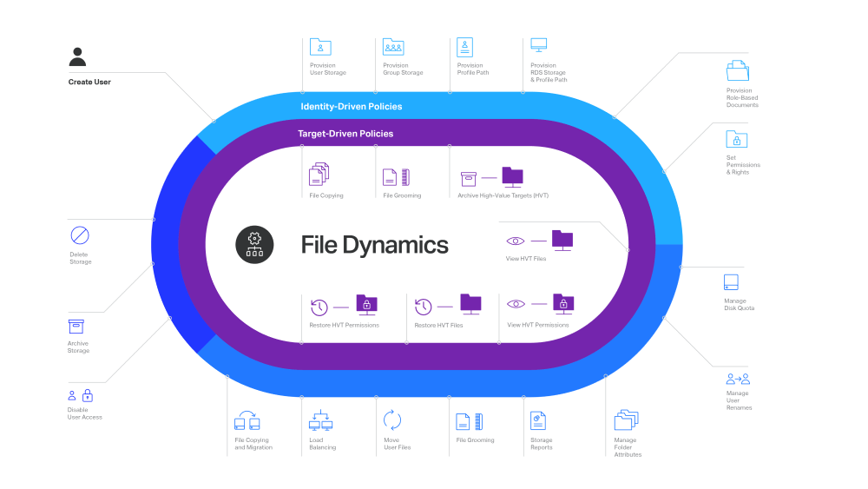Click the Set Permissions & Rights lock folder icon

pyautogui.click(x=737, y=139)
